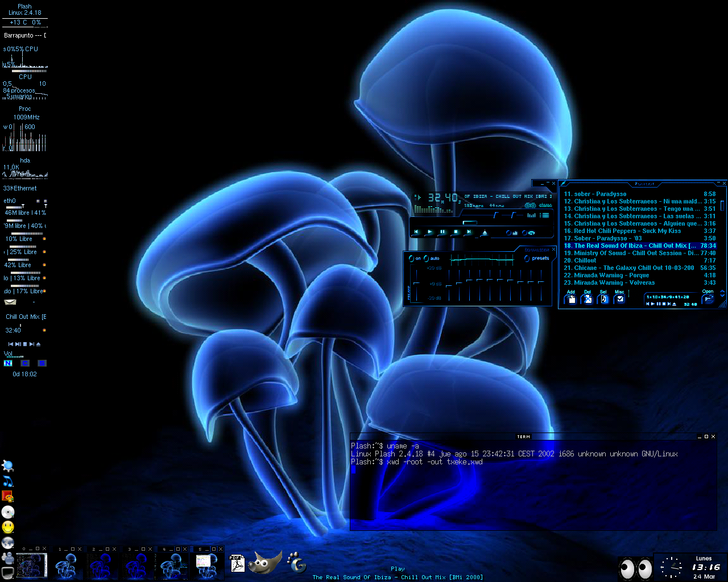728x582 pixels.
Task: Open the equalizer presets menu
Action: [x=537, y=259]
